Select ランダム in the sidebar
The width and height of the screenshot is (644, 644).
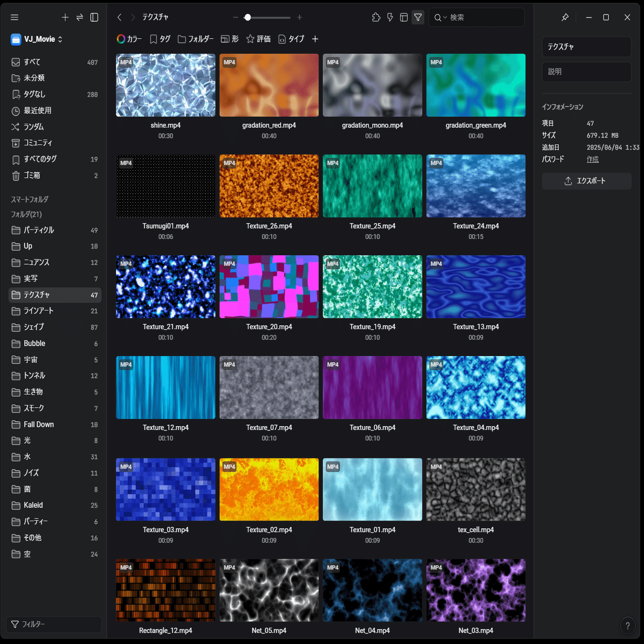[55, 127]
